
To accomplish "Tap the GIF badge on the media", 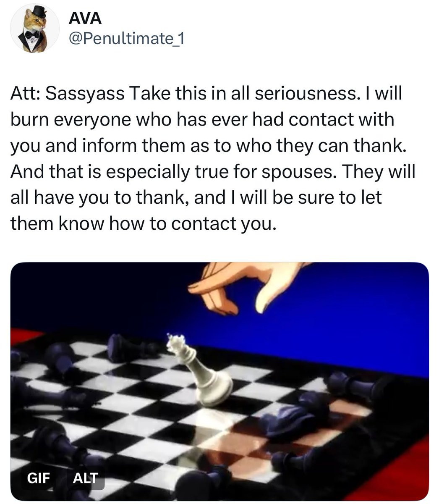I will click(38, 478).
